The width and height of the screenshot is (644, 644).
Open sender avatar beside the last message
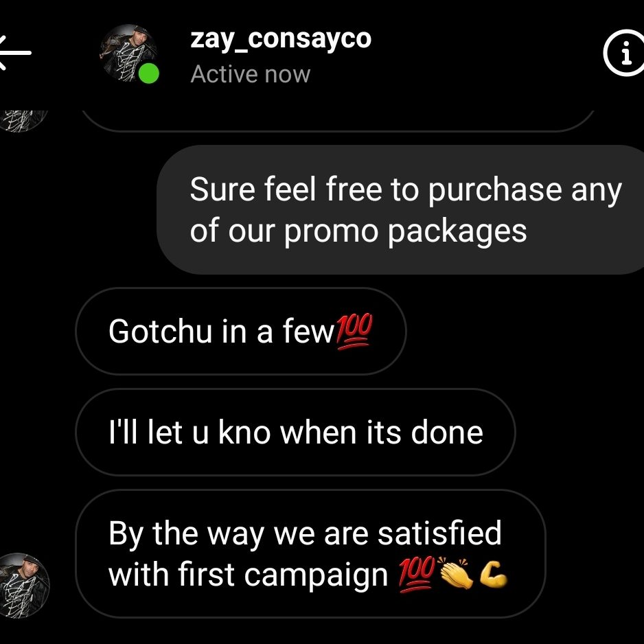pyautogui.click(x=24, y=585)
